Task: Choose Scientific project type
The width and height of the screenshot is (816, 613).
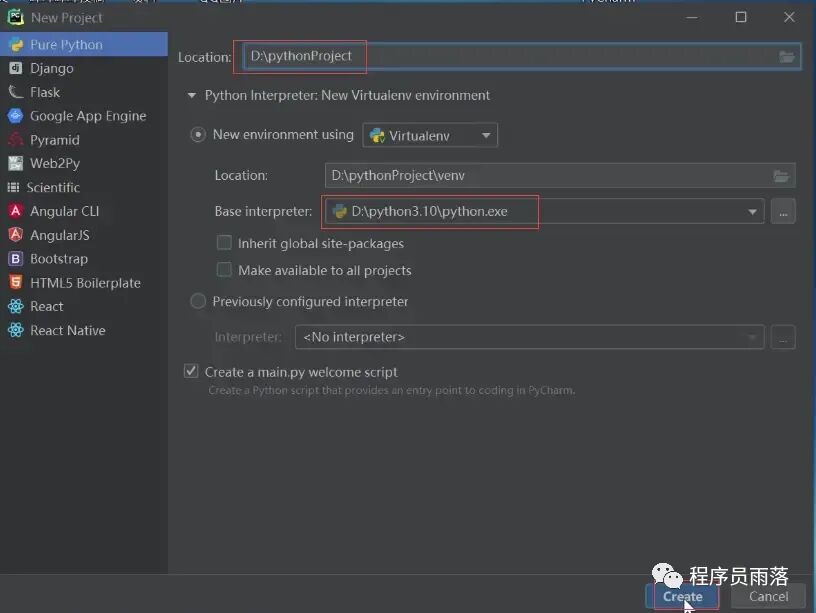Action: coord(84,187)
